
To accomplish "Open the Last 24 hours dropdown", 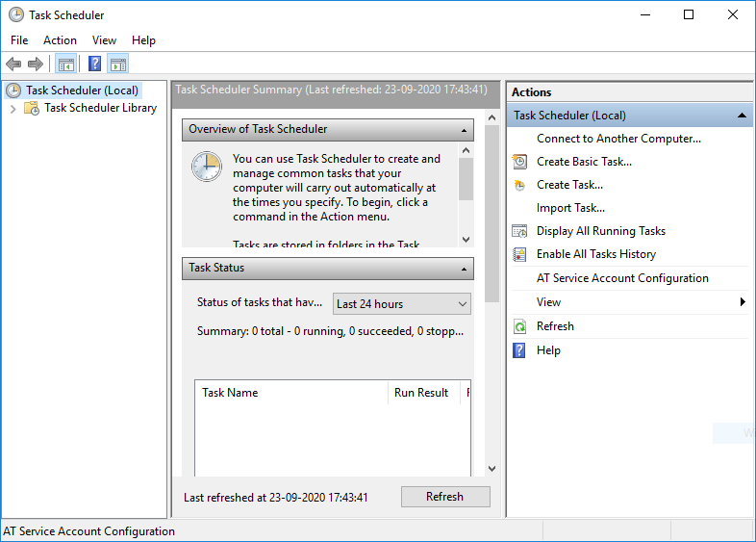I will [x=402, y=304].
